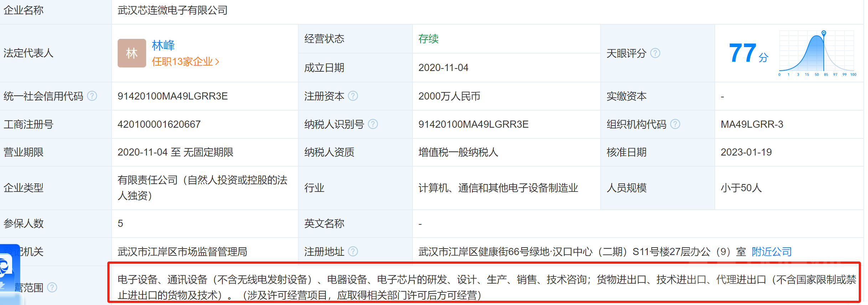
Task: Open legal representative 林峰 profile link
Action: tap(163, 45)
